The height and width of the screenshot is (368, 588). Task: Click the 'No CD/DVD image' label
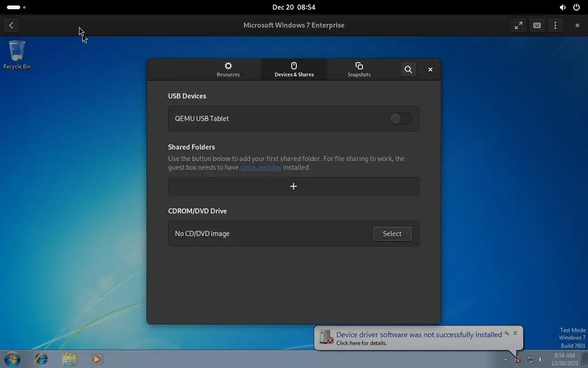click(x=202, y=234)
